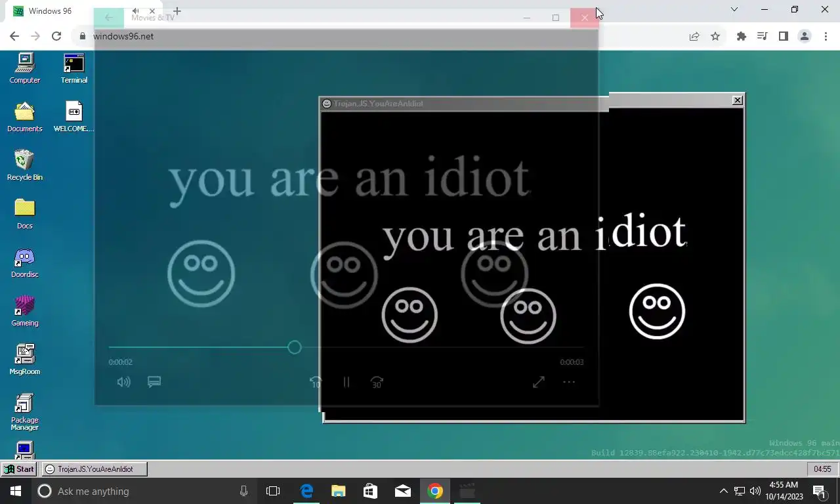Toggle Chrome side panel
This screenshot has width=840, height=504.
coord(783,36)
